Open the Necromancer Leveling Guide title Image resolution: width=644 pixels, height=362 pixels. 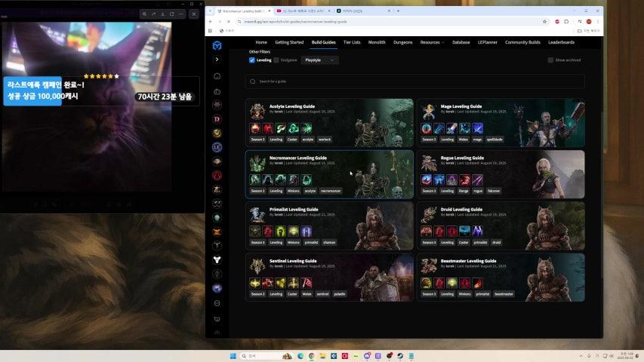(297, 158)
